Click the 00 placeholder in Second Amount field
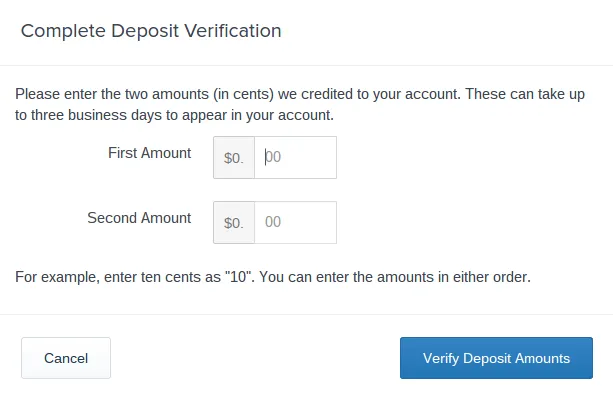613x399 pixels. point(273,222)
